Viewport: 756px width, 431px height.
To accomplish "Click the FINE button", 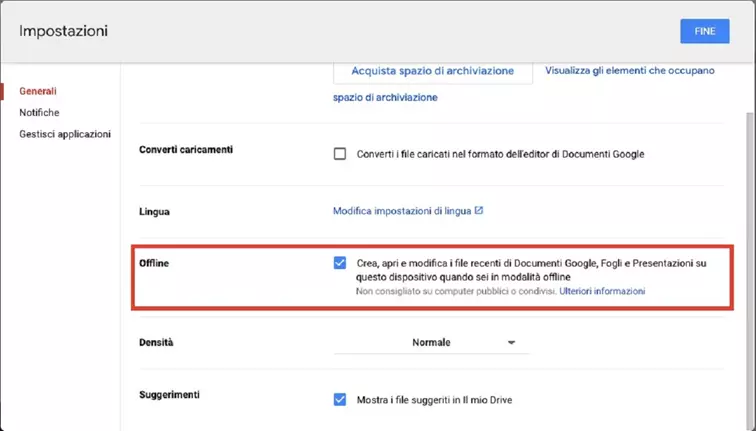I will pos(704,31).
